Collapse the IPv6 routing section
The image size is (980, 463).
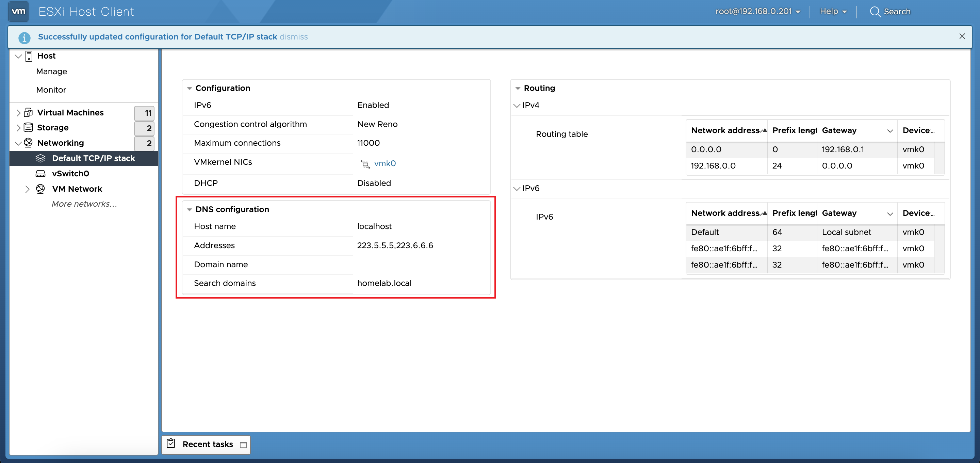click(x=517, y=189)
